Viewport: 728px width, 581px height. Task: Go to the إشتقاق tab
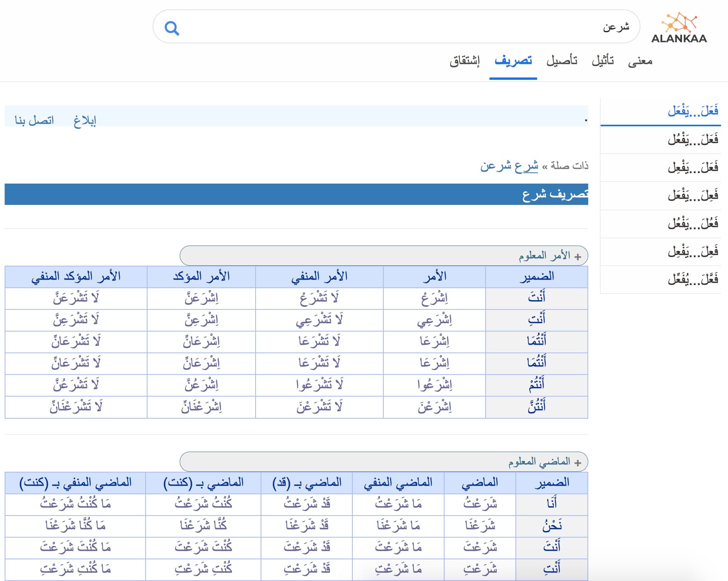[x=465, y=61]
